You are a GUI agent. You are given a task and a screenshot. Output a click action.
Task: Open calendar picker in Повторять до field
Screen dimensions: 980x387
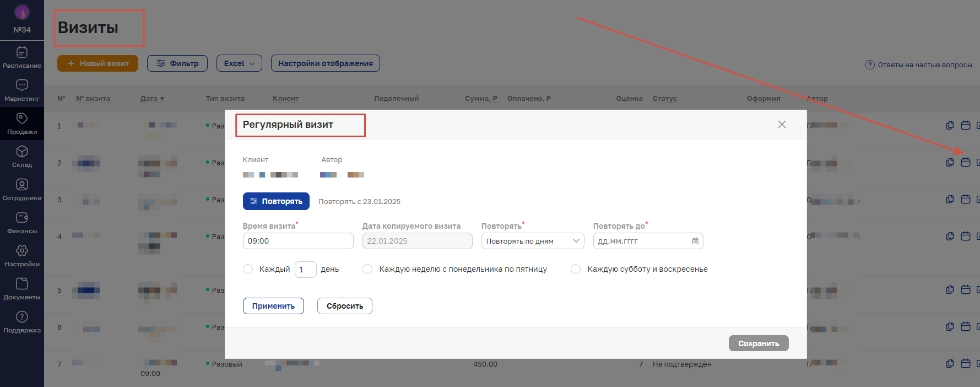click(x=695, y=241)
